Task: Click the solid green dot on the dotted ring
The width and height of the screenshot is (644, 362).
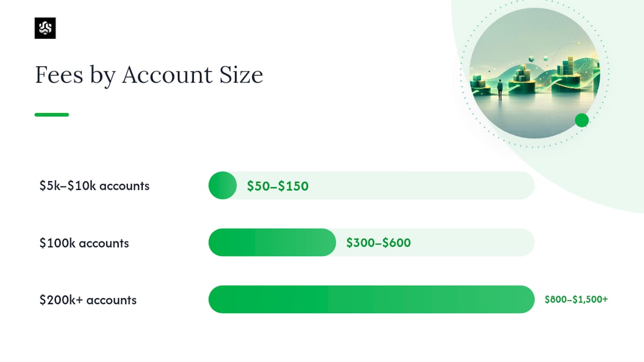Action: tap(582, 120)
